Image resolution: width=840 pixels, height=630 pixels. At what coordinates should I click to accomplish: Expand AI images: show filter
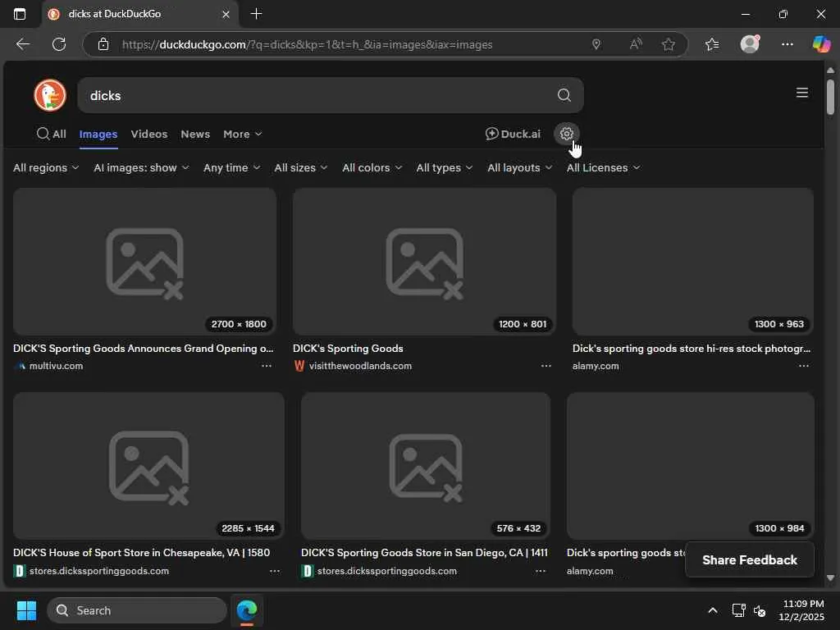pyautogui.click(x=141, y=167)
